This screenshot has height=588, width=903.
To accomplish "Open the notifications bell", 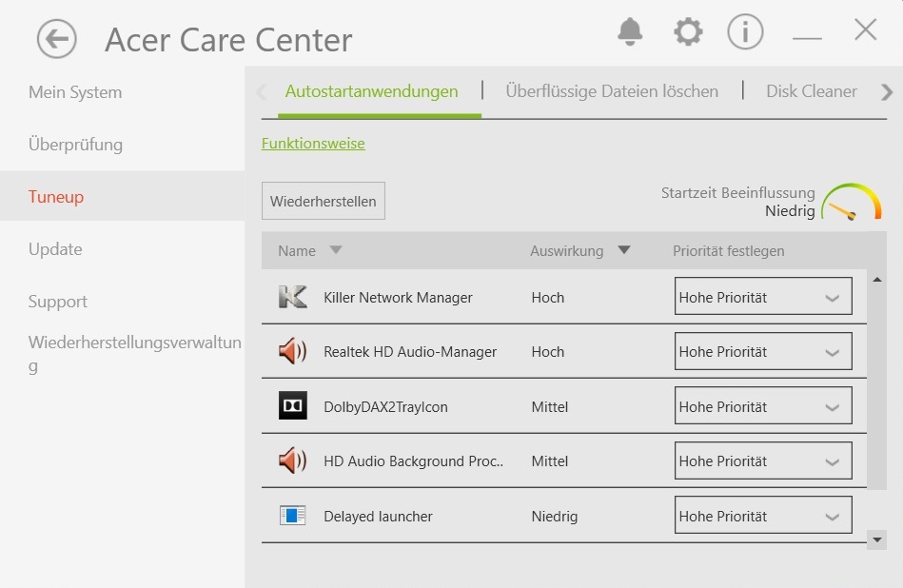I will point(630,32).
